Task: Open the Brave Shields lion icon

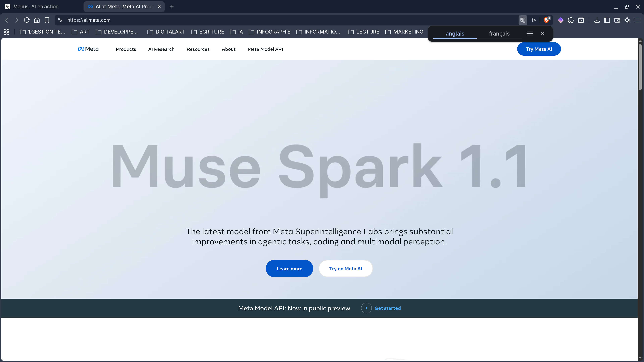Action: click(x=546, y=20)
